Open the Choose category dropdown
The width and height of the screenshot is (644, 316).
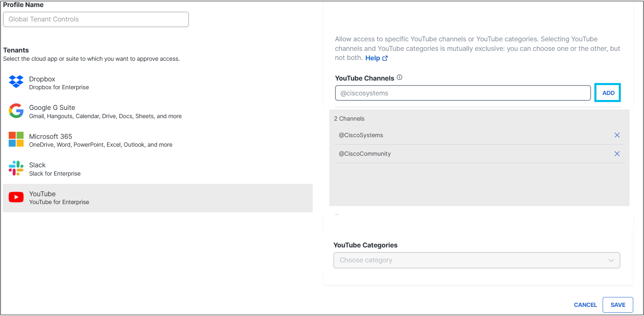[477, 260]
